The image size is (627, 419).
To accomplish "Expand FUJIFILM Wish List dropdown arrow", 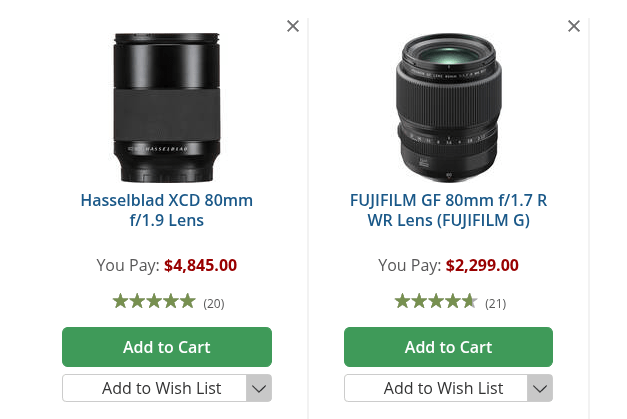I will coord(540,388).
